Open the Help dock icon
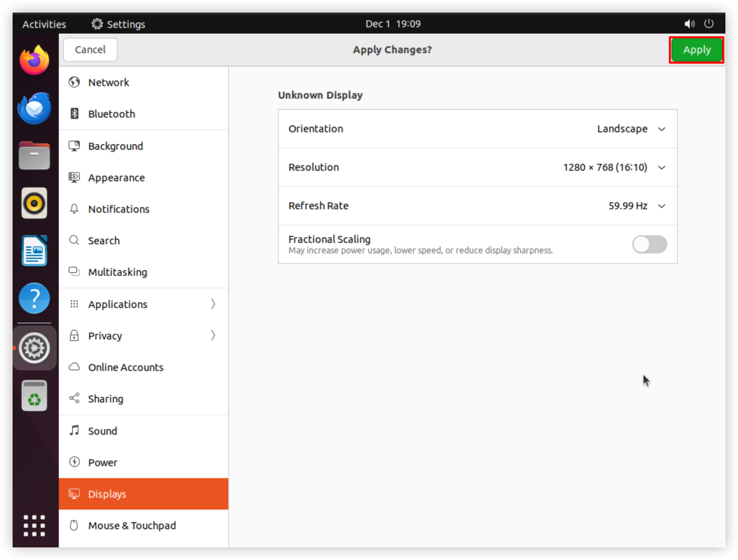The image size is (738, 560). 34,298
